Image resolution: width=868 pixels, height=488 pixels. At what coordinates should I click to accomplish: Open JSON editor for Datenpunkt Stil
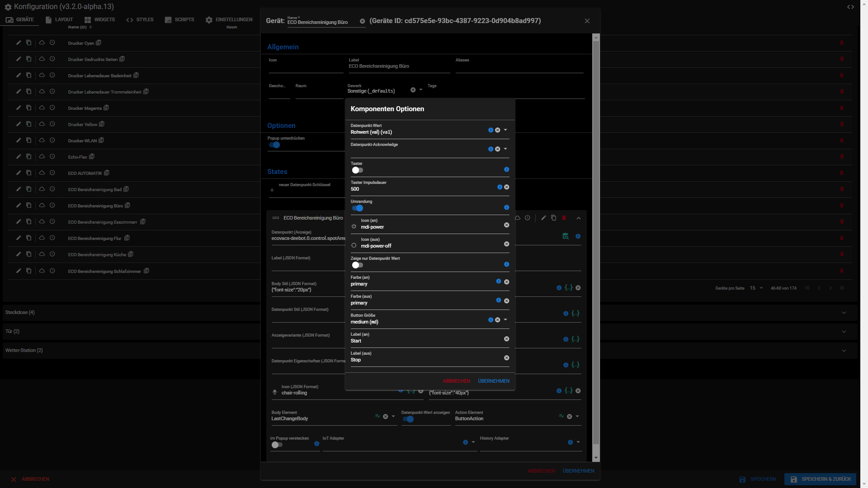[575, 314]
